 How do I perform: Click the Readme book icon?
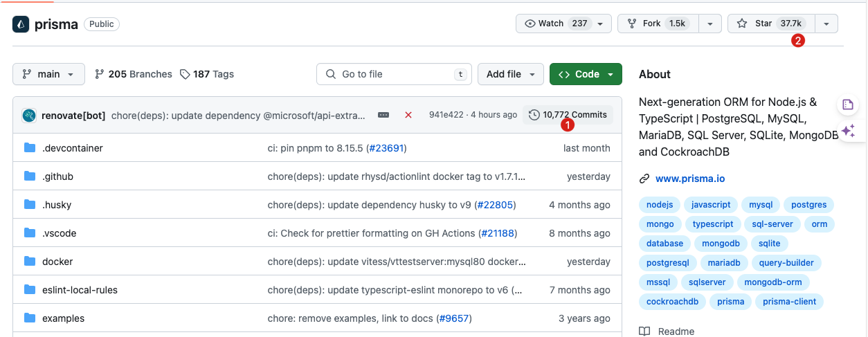pos(644,331)
